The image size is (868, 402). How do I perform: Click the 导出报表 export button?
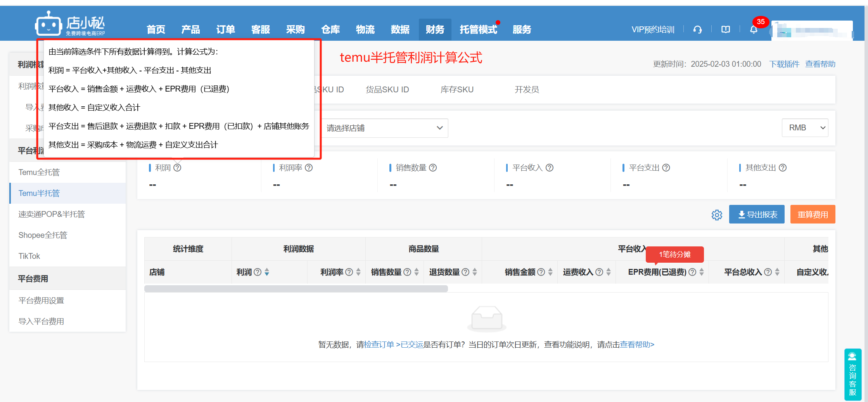point(757,214)
